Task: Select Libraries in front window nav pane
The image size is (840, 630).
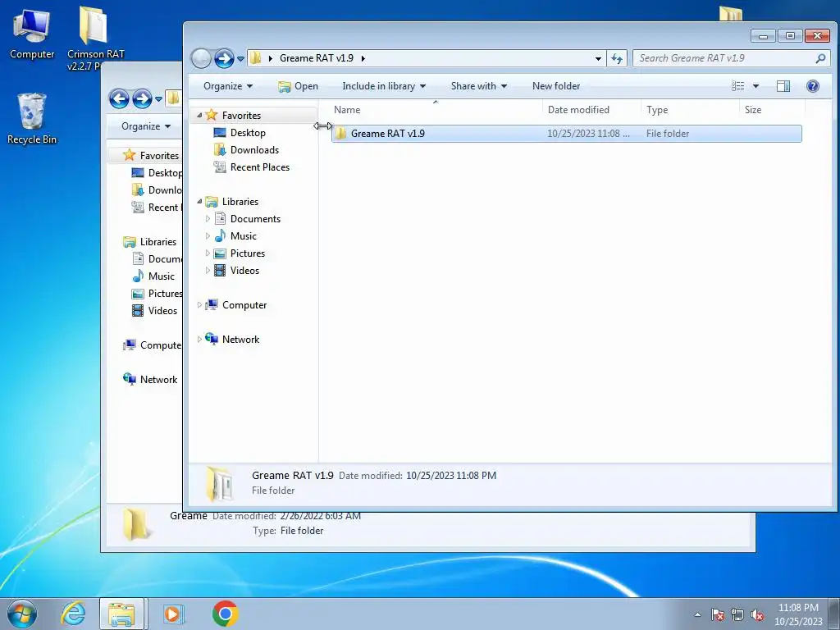Action: click(x=240, y=202)
